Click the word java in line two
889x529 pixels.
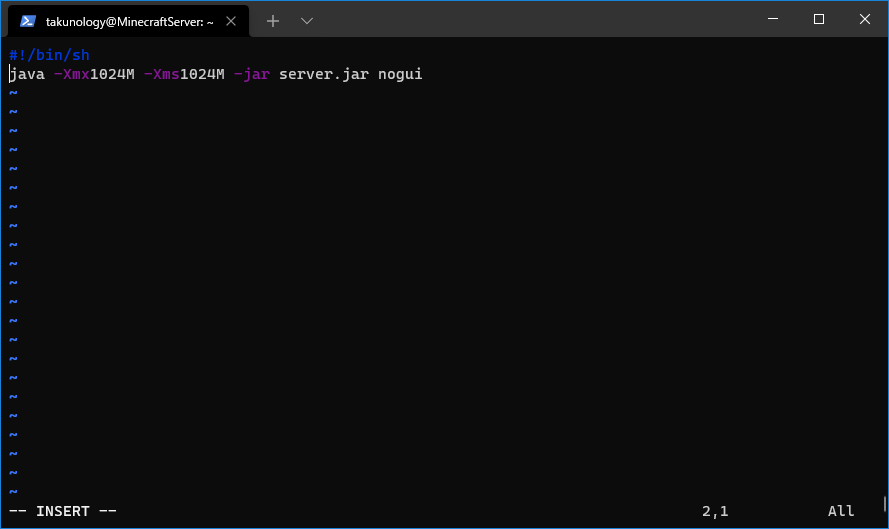click(27, 74)
